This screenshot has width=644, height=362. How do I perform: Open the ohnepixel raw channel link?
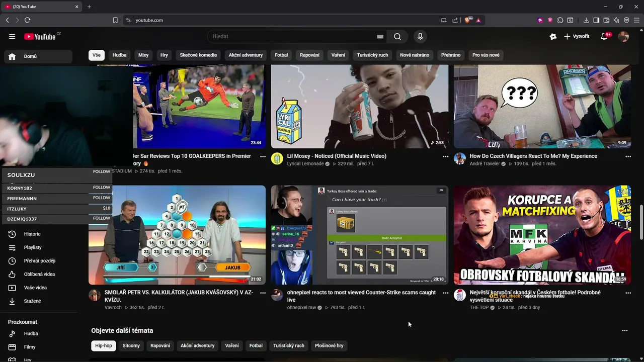[x=301, y=307]
